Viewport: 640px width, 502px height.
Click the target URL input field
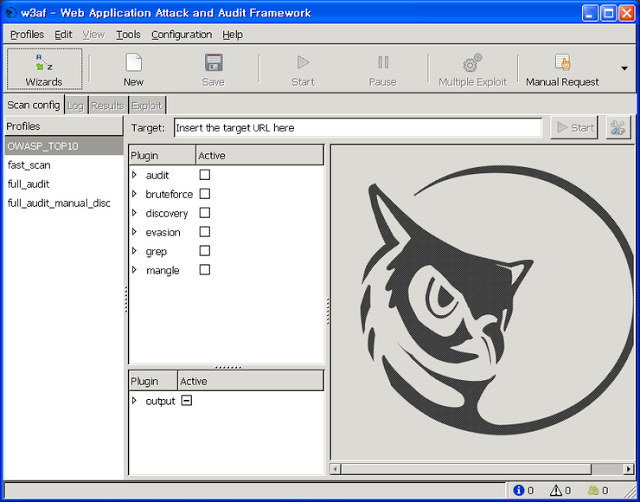point(358,128)
